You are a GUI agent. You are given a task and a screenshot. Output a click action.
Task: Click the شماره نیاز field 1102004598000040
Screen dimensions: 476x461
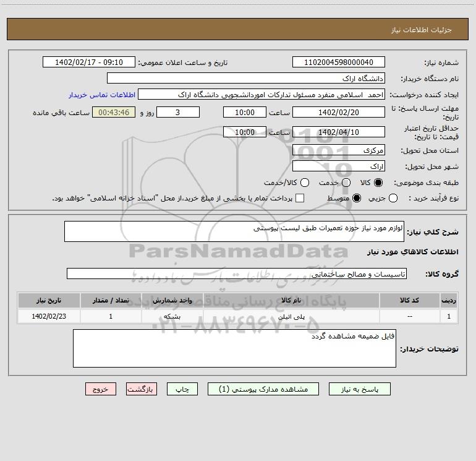pos(339,62)
